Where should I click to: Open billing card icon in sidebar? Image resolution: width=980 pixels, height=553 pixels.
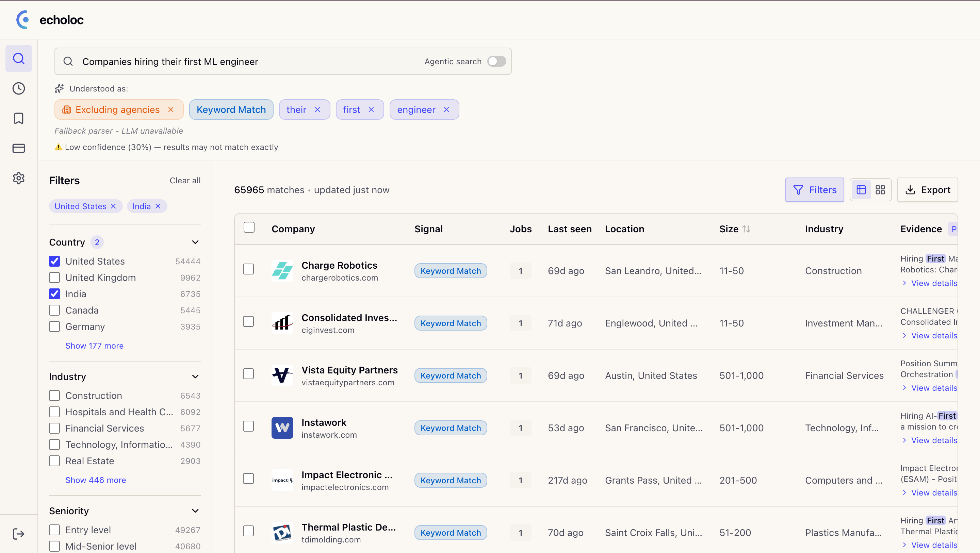19,148
